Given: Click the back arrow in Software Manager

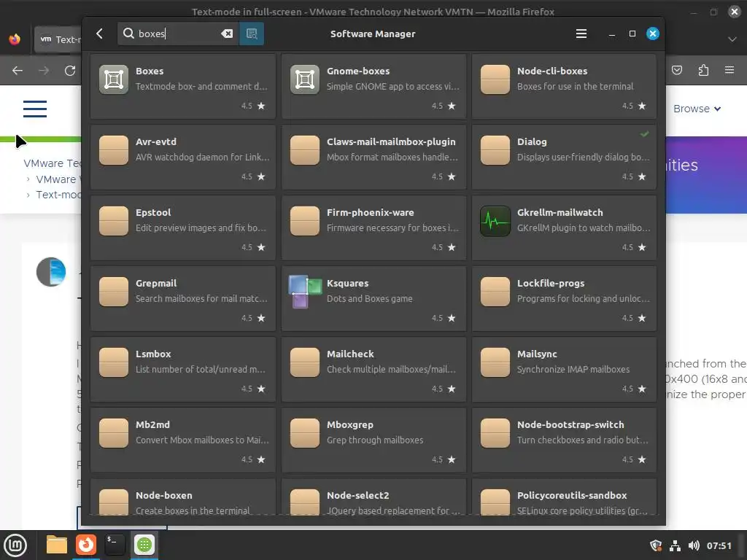Looking at the screenshot, I should pos(99,34).
